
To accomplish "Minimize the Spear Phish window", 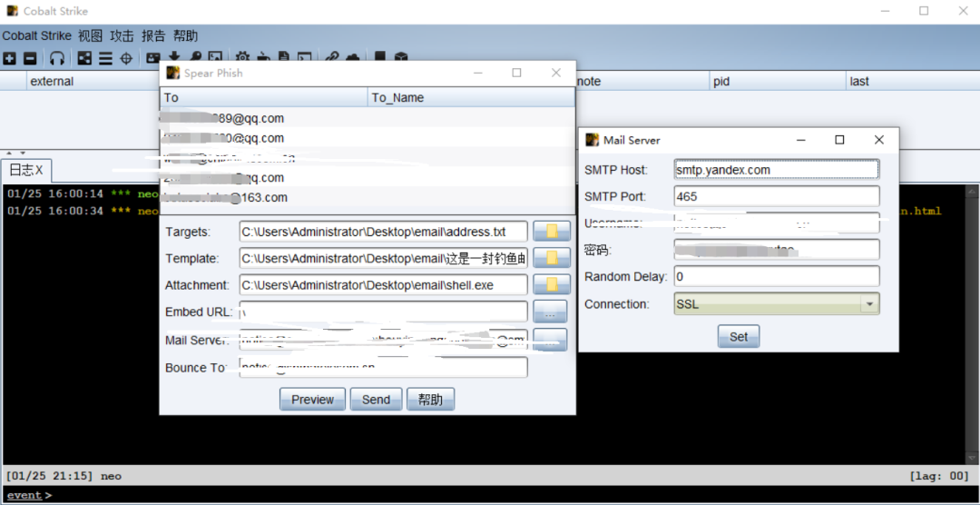I will coord(477,73).
